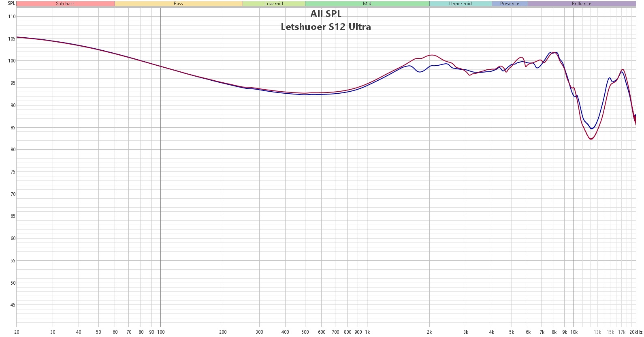Select the 5k frequency axis label
The width and height of the screenshot is (644, 337).
click(512, 332)
